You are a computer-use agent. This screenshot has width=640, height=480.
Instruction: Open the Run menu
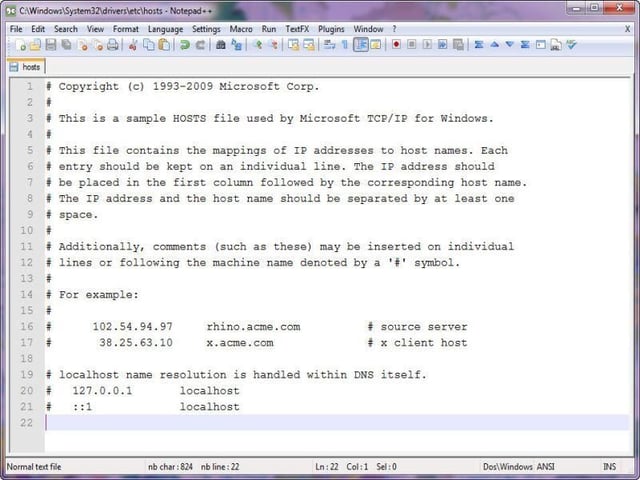269,29
